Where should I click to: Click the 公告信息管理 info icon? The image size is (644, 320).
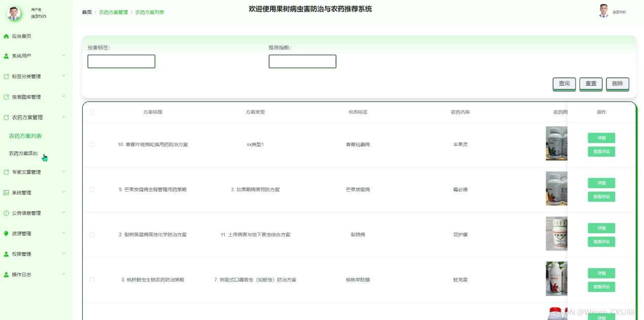(x=6, y=213)
